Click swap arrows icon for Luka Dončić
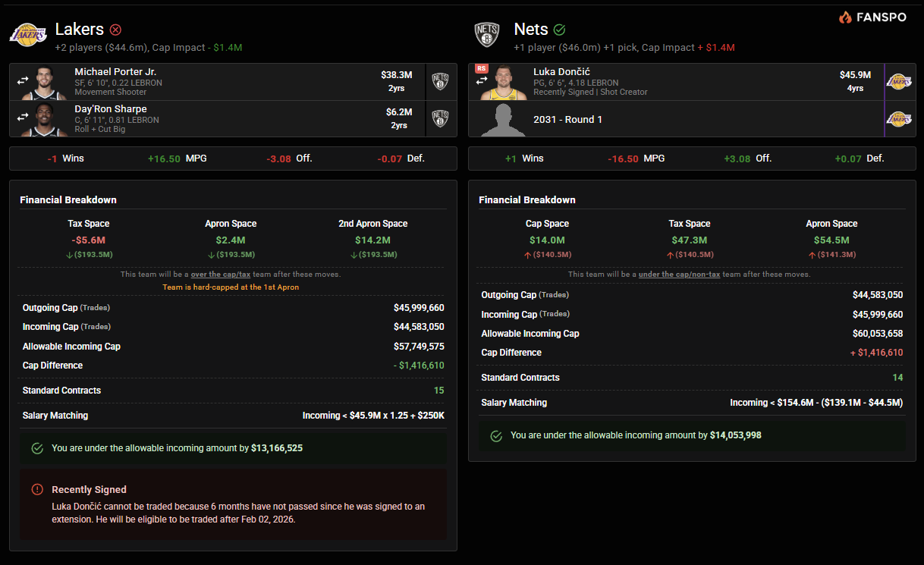924x565 pixels. click(482, 82)
